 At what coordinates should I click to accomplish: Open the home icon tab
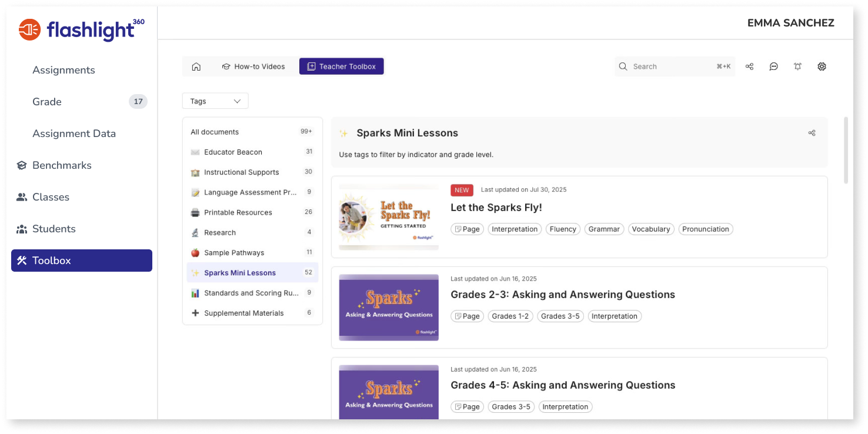point(196,66)
